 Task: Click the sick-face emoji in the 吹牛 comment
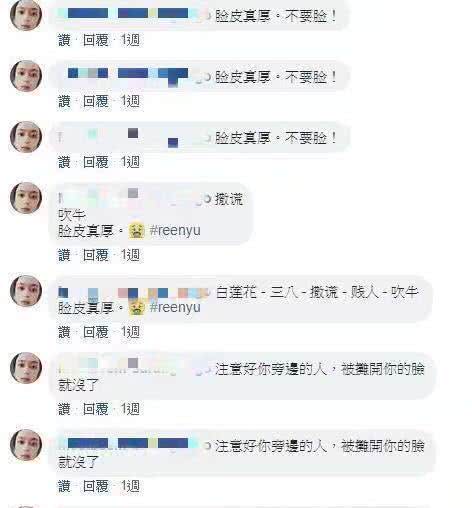137,231
